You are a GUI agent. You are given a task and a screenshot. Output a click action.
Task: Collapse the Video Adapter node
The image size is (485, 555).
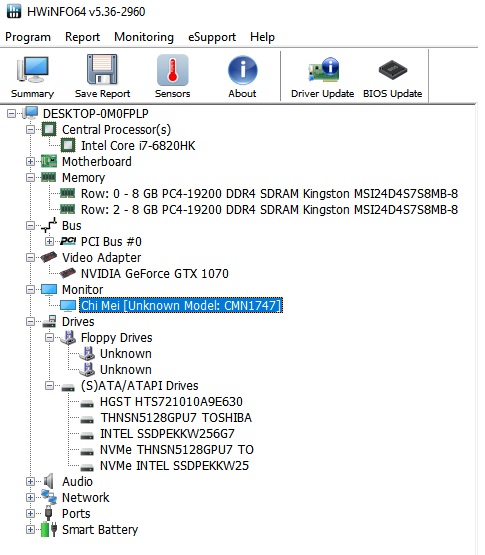coord(30,257)
